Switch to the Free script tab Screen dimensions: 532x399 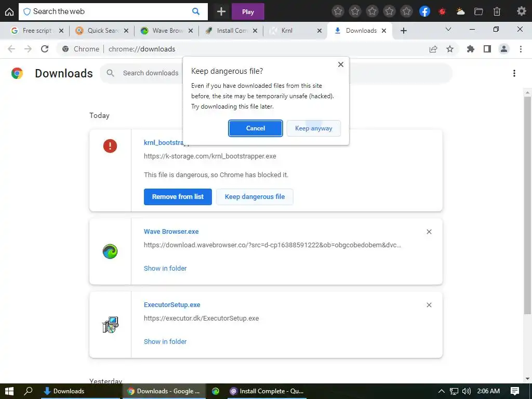point(37,31)
